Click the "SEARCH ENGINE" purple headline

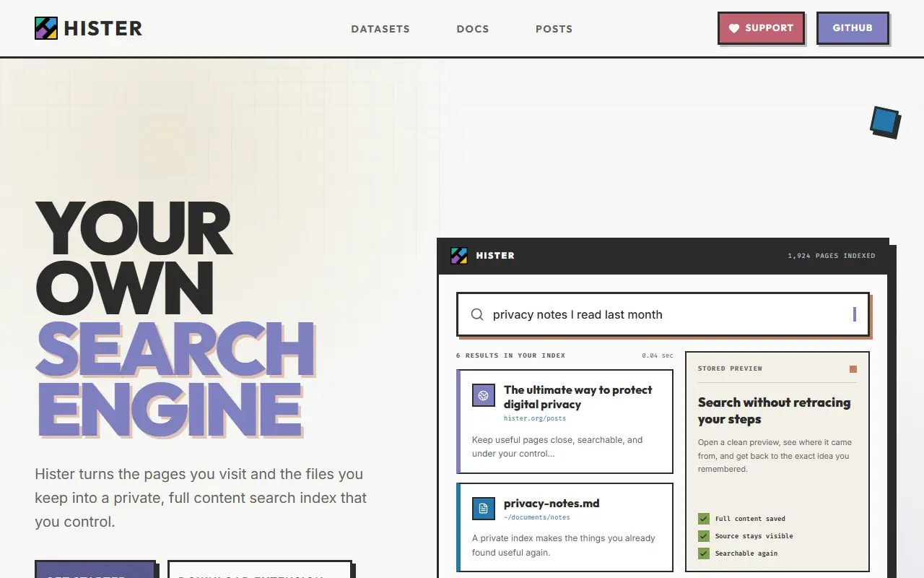click(175, 379)
